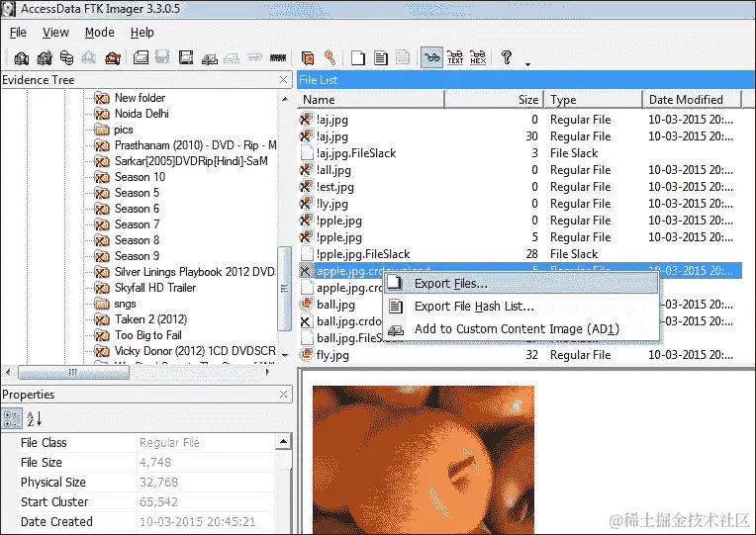
Task: Click Remove All Evidence Items icon
Action: pyautogui.click(x=113, y=57)
